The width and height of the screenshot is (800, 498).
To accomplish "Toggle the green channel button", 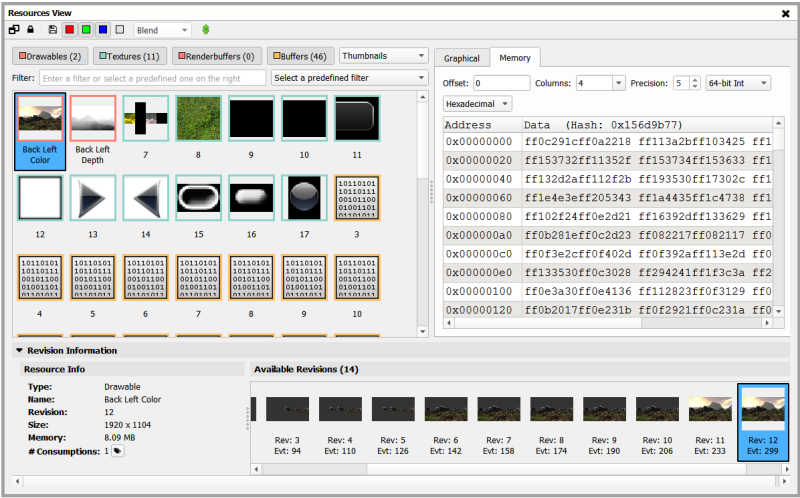I will (86, 30).
